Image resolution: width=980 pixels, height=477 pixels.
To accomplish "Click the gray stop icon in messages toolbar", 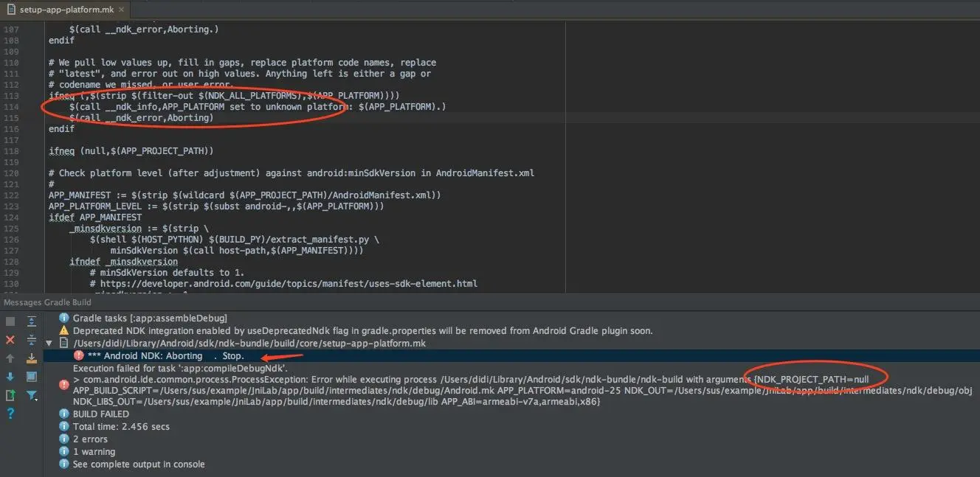I will click(9, 320).
